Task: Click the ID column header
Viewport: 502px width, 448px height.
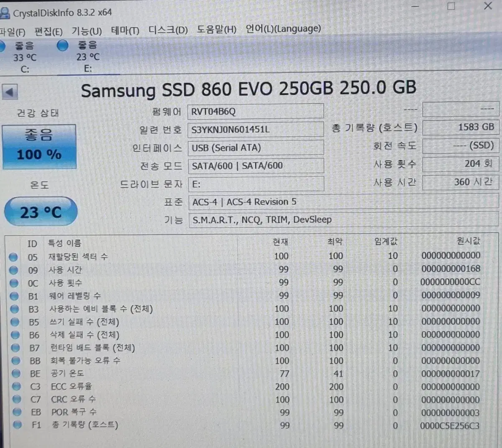Action: pos(32,244)
